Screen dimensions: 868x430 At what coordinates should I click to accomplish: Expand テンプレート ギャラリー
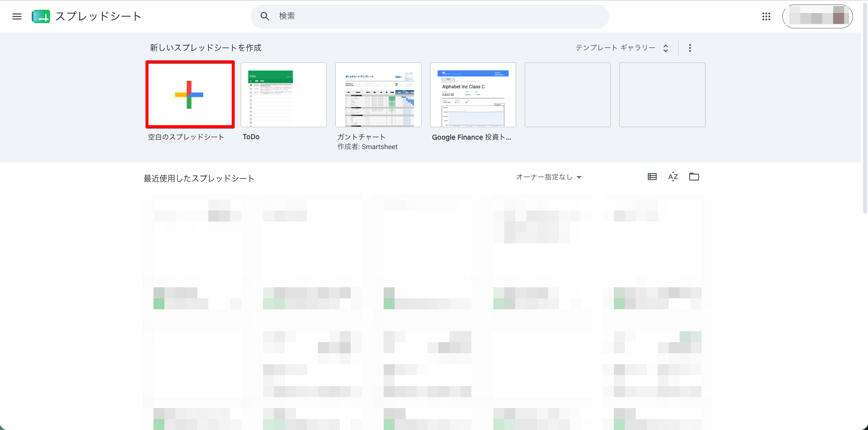622,48
